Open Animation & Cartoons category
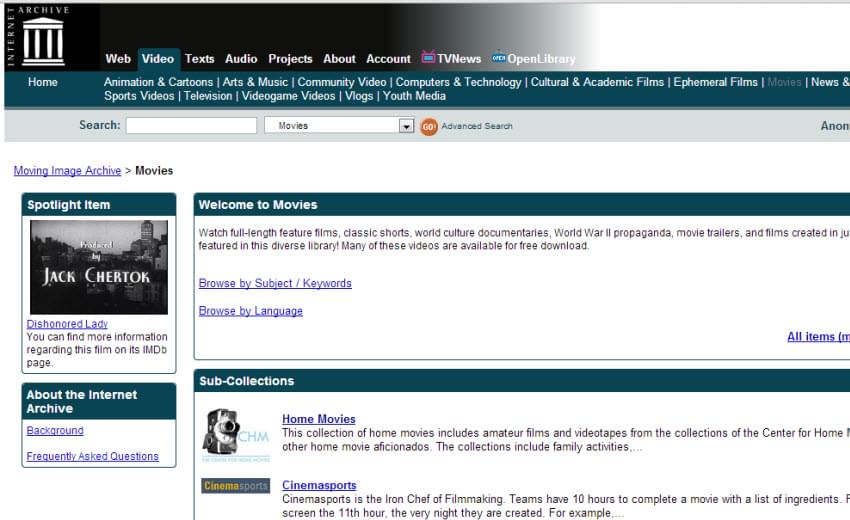Viewport: 850px width, 520px height. pos(158,82)
